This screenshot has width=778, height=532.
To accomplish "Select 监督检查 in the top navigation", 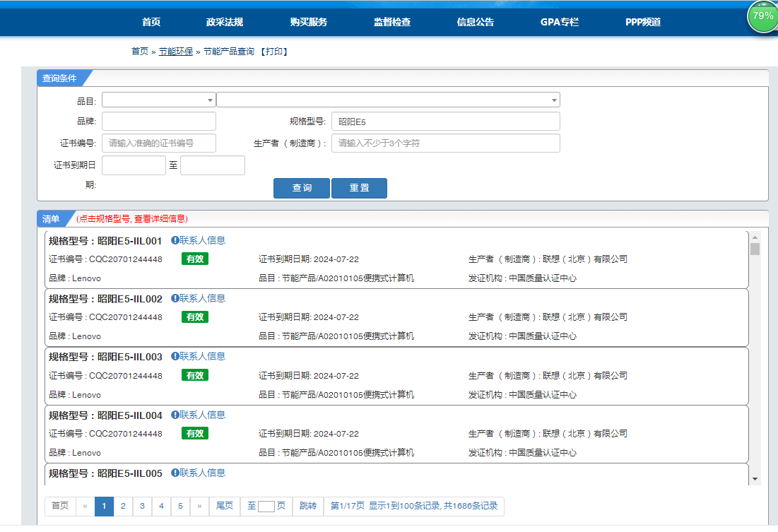I will (x=392, y=22).
